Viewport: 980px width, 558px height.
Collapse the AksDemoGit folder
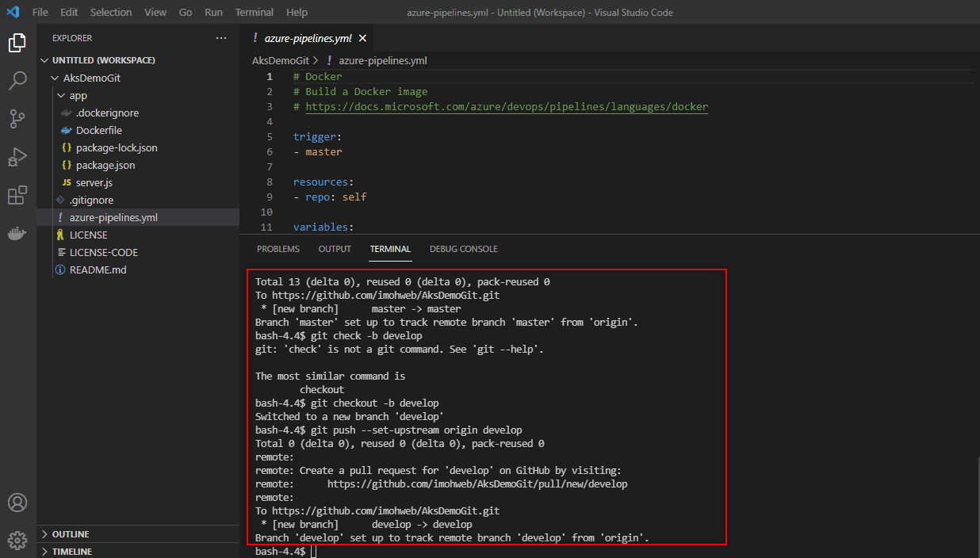[x=56, y=78]
